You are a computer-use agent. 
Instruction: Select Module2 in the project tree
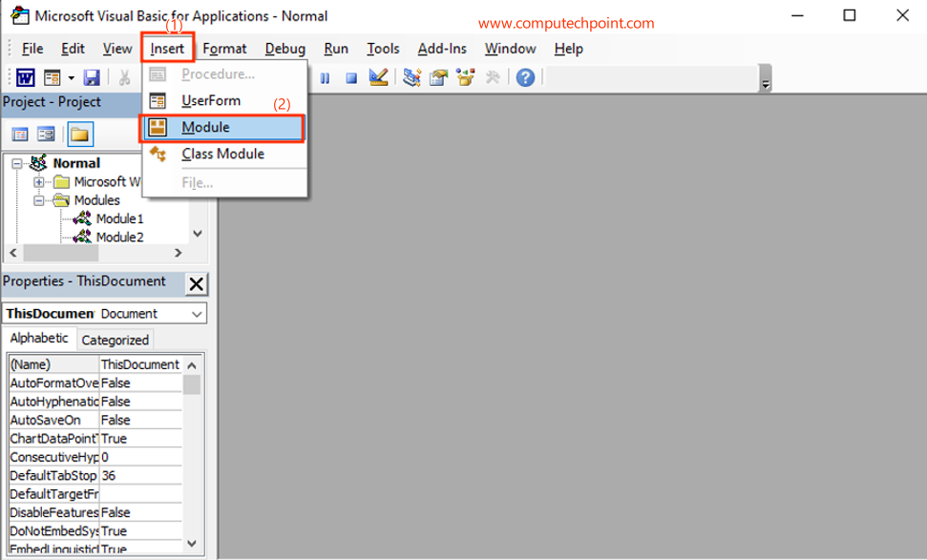[120, 237]
